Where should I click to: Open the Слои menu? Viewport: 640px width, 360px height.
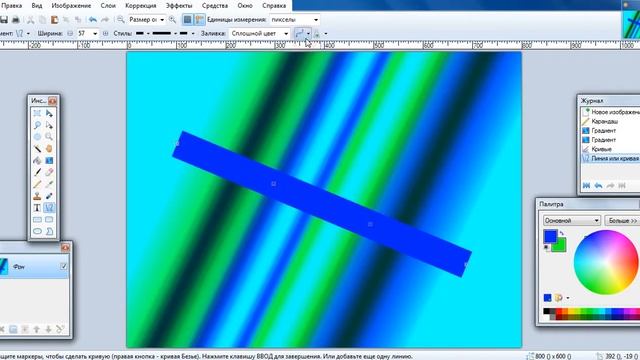point(108,6)
